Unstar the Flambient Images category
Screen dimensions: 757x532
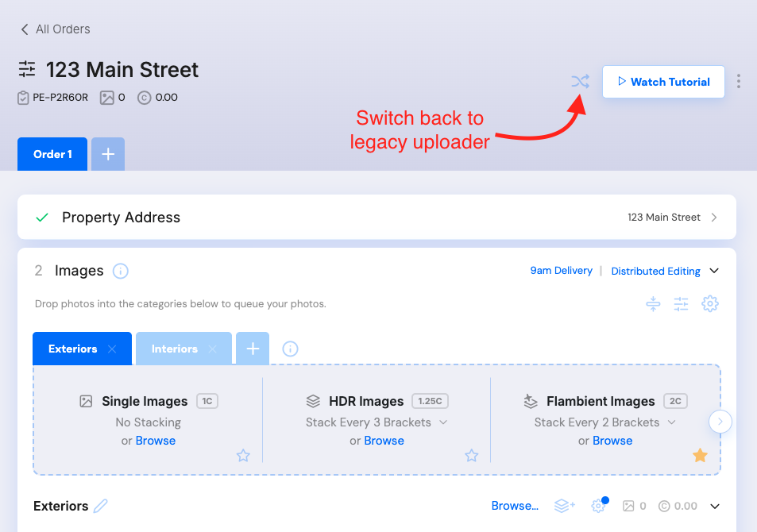coord(700,455)
